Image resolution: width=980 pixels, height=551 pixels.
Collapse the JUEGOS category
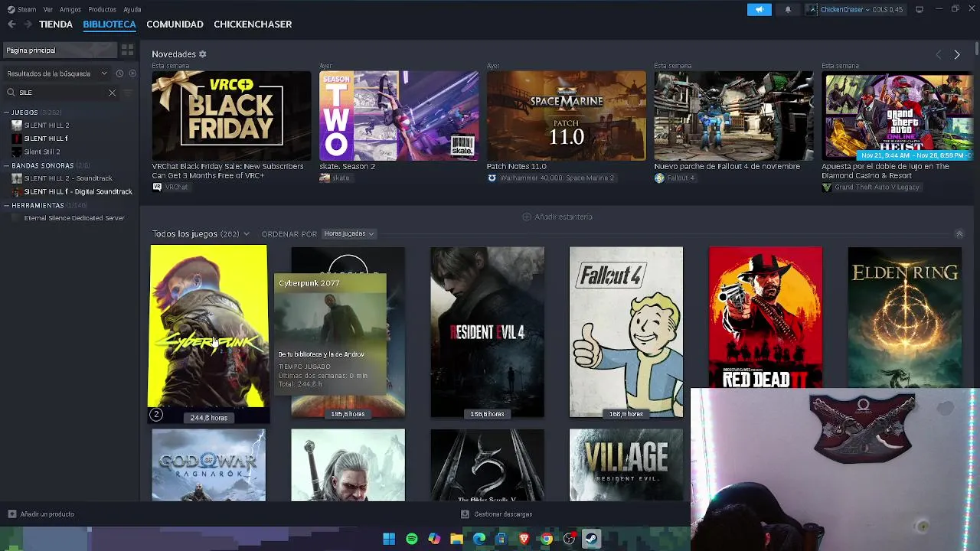pyautogui.click(x=6, y=112)
